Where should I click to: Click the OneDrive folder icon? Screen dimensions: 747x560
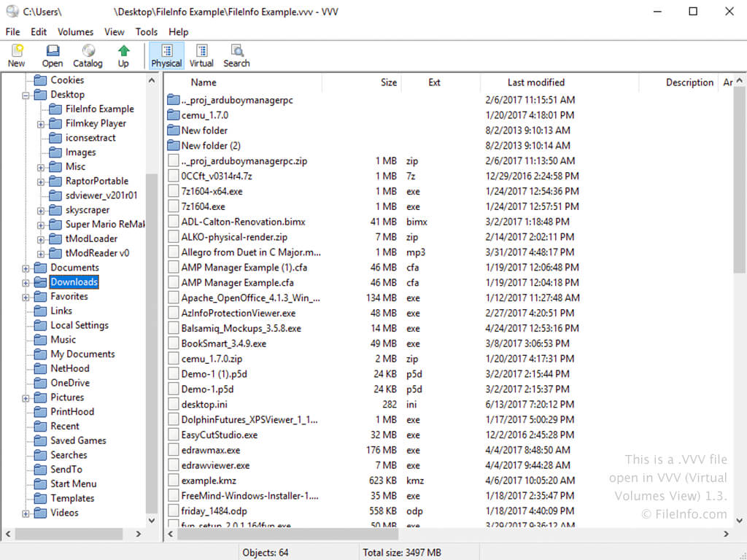(x=41, y=383)
